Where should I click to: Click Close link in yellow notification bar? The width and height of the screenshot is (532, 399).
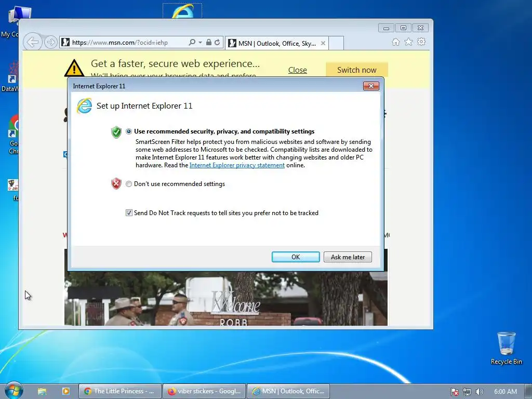click(298, 70)
